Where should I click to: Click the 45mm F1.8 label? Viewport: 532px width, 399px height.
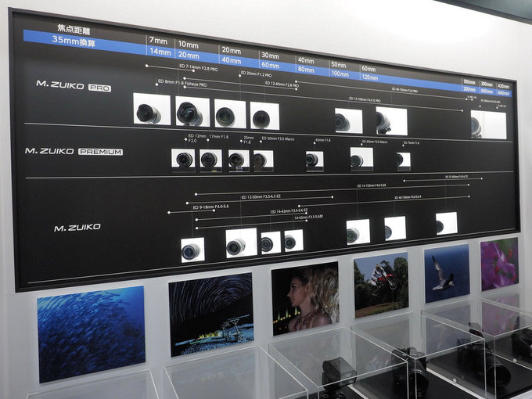(322, 140)
